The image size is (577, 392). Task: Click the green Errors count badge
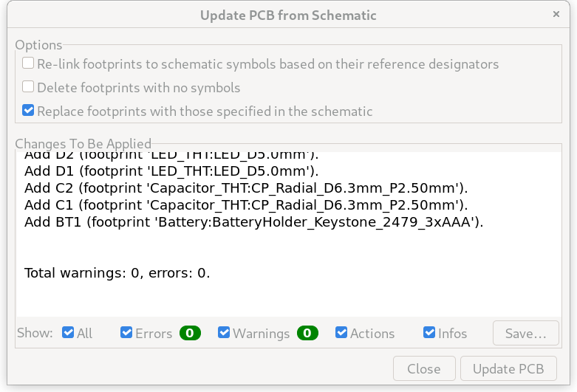tap(190, 333)
